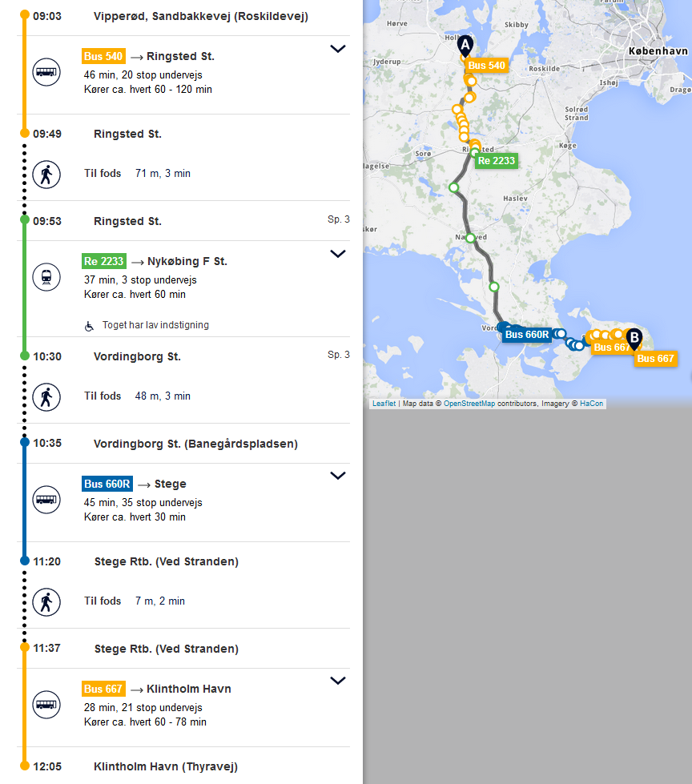Screen dimensions: 692x784
Task: Click the Re 2233 label on map
Action: [496, 161]
